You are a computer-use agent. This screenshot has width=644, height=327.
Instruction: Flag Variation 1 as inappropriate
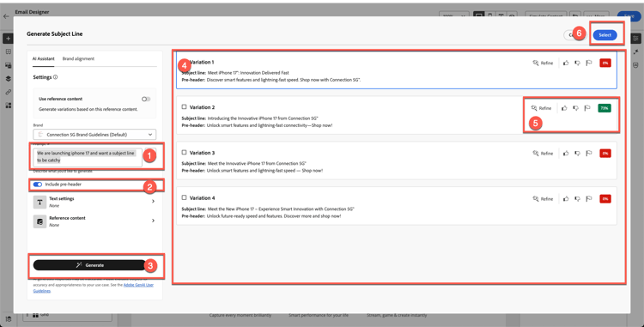pos(588,63)
